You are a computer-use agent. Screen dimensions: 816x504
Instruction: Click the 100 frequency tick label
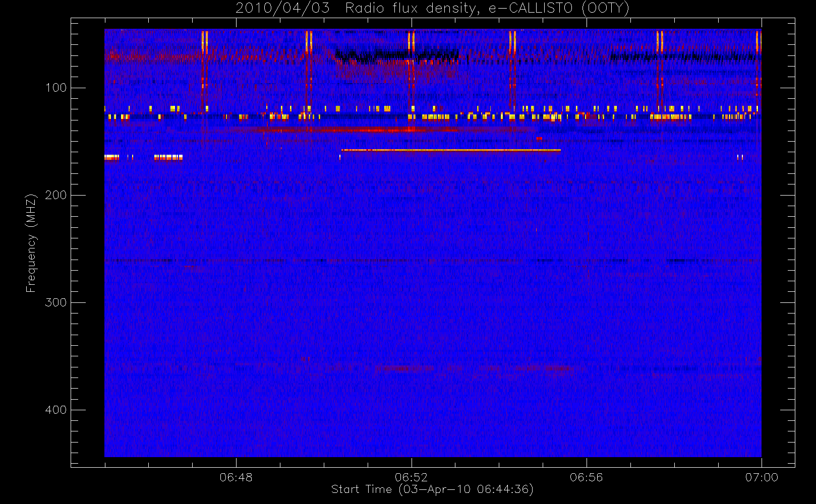tap(56, 88)
